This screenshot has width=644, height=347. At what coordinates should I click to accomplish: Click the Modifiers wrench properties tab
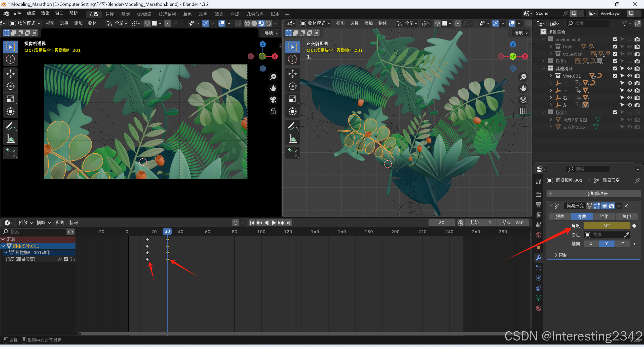(x=539, y=258)
